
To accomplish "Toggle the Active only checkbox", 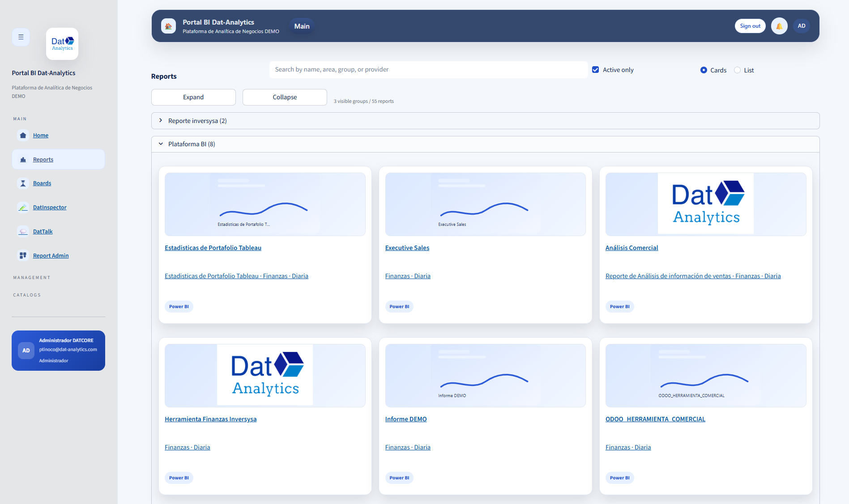I will click(x=596, y=70).
